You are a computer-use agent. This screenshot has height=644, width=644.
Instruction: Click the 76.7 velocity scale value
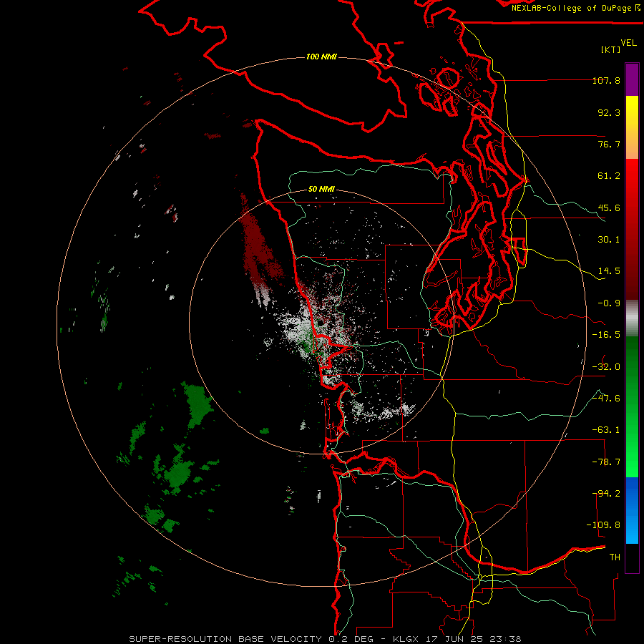[609, 144]
